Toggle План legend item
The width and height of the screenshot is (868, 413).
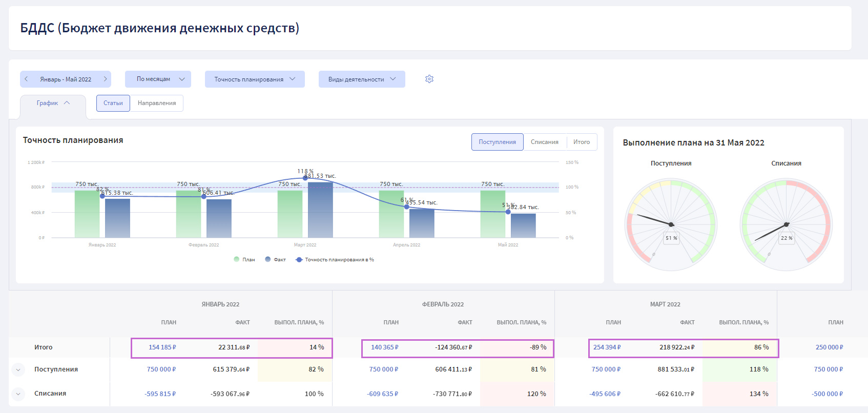click(244, 259)
